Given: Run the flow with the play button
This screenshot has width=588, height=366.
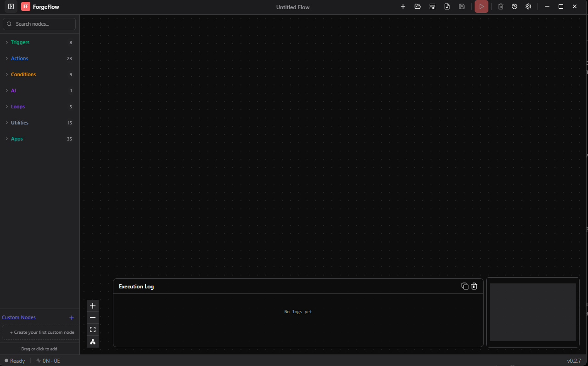Looking at the screenshot, I should tap(481, 6).
